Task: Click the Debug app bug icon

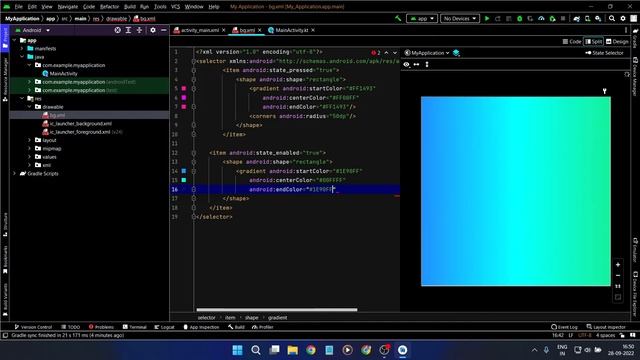Action: [519, 18]
